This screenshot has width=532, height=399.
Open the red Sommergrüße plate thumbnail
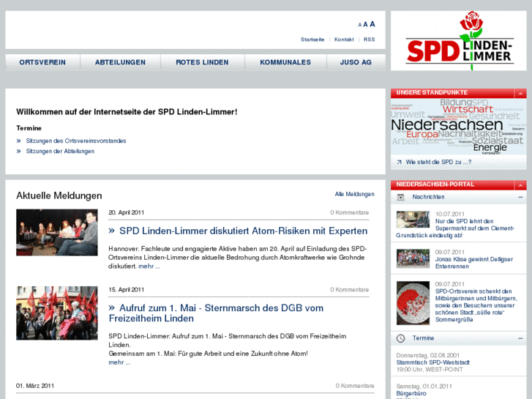pyautogui.click(x=413, y=303)
